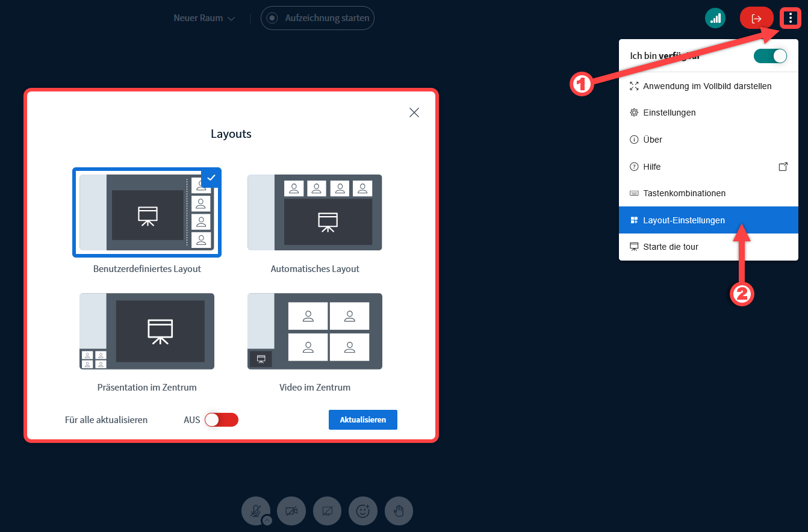
Task: Click the red leave session icon
Action: click(x=756, y=18)
